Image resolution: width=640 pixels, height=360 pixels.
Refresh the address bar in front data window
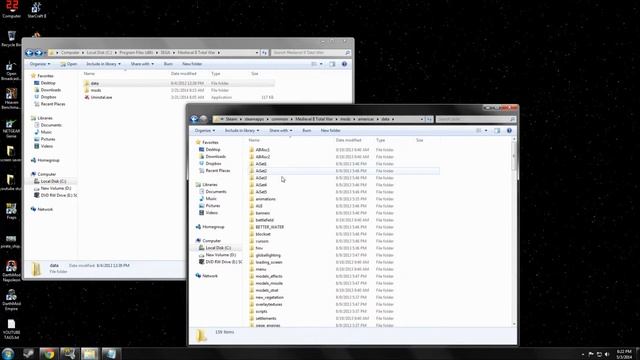coord(429,119)
